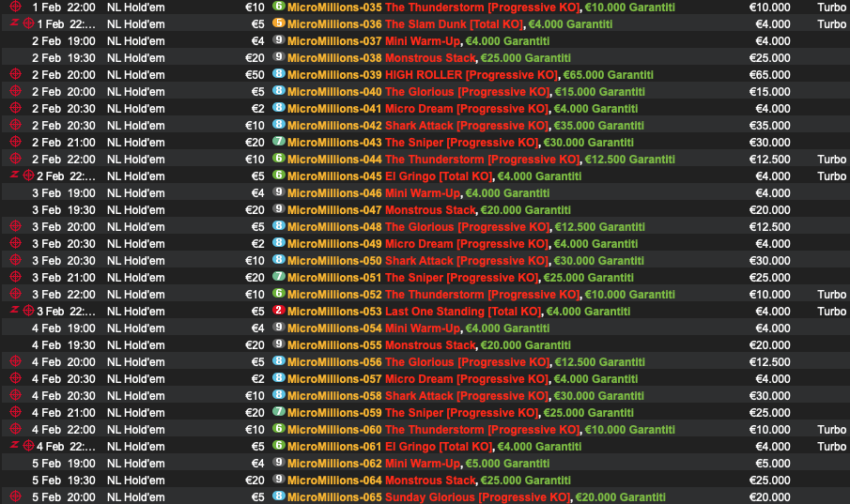Click the knockout crosshair icon on MicroMillions-039 HIGH ROLLER row

pyautogui.click(x=16, y=74)
